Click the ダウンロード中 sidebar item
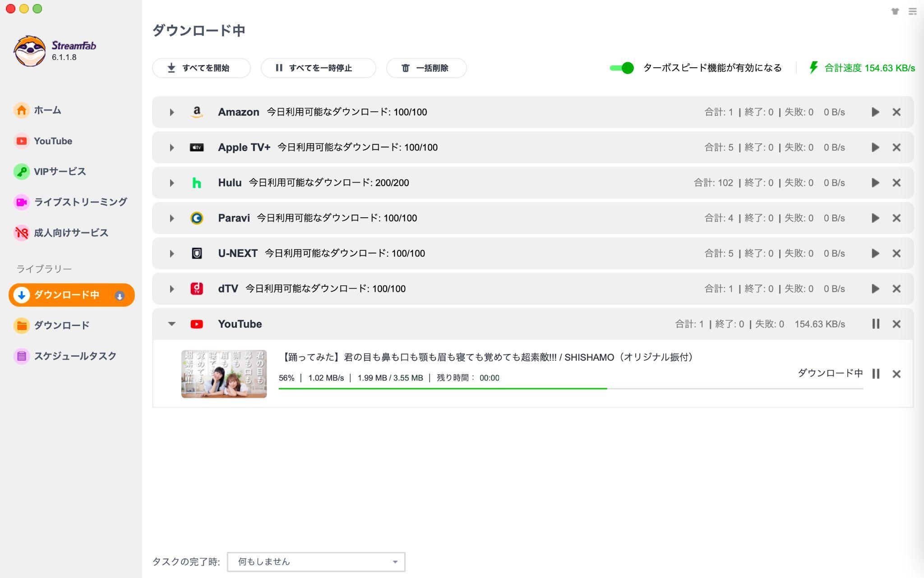The width and height of the screenshot is (924, 578). coord(71,295)
